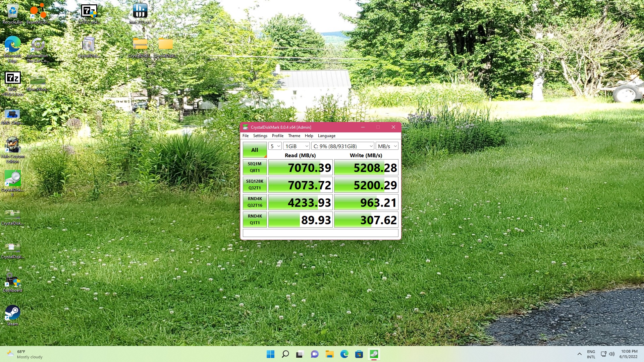644x362 pixels.
Task: Open the Theme menu
Action: [294, 136]
